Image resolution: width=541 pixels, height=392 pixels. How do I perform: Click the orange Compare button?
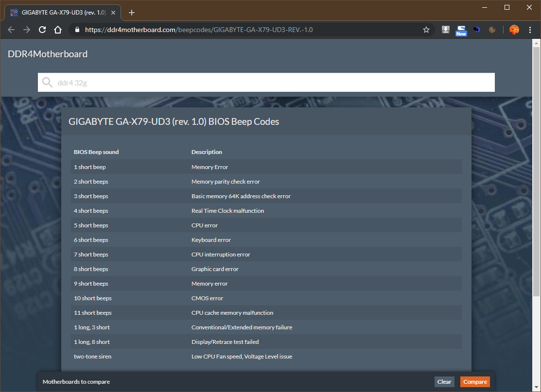(x=475, y=382)
